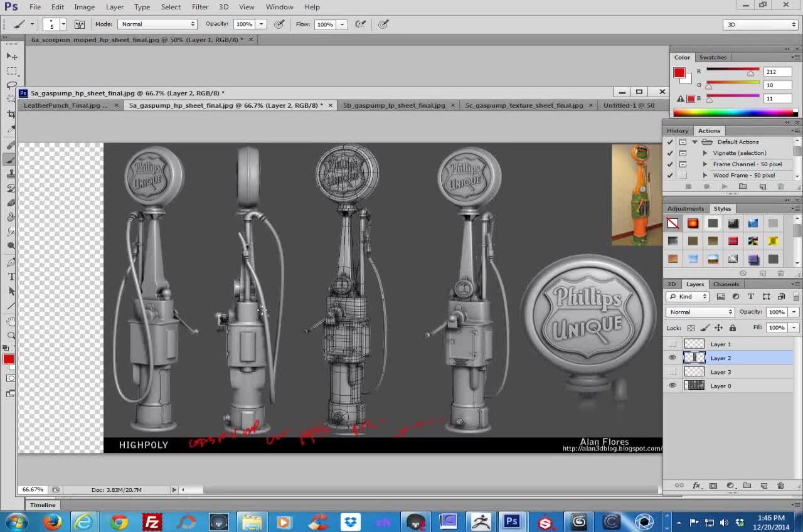Click the delete layer trash icon

pyautogui.click(x=780, y=486)
